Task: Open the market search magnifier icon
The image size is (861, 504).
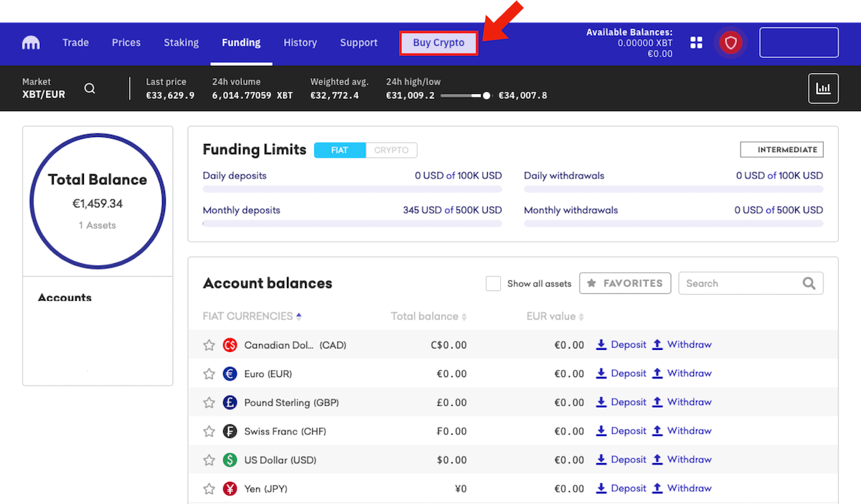Action: point(90,89)
